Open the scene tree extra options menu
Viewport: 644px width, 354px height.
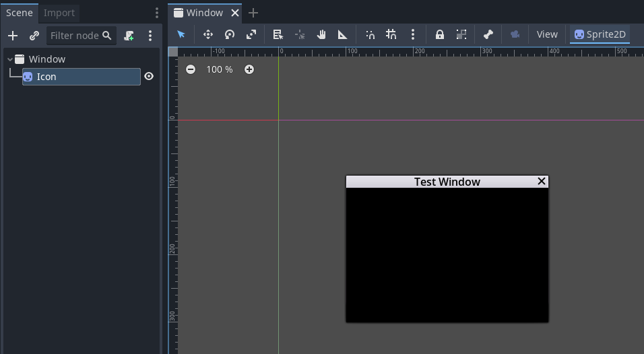tap(150, 36)
